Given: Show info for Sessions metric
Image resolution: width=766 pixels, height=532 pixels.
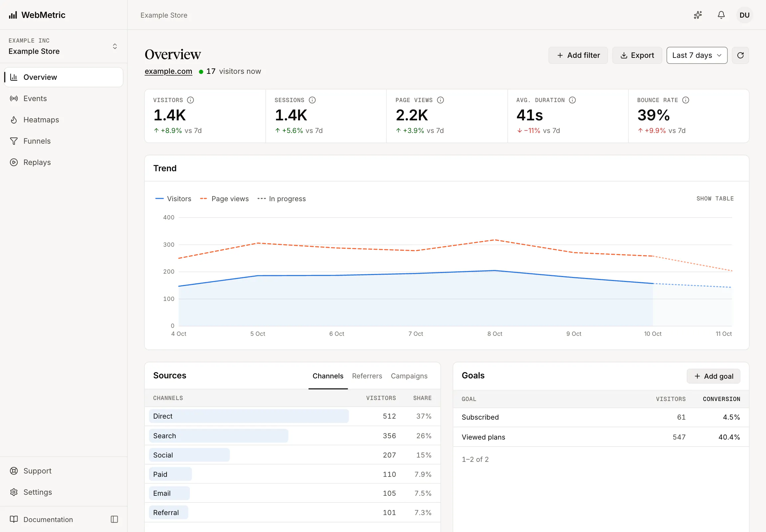Looking at the screenshot, I should coord(312,100).
